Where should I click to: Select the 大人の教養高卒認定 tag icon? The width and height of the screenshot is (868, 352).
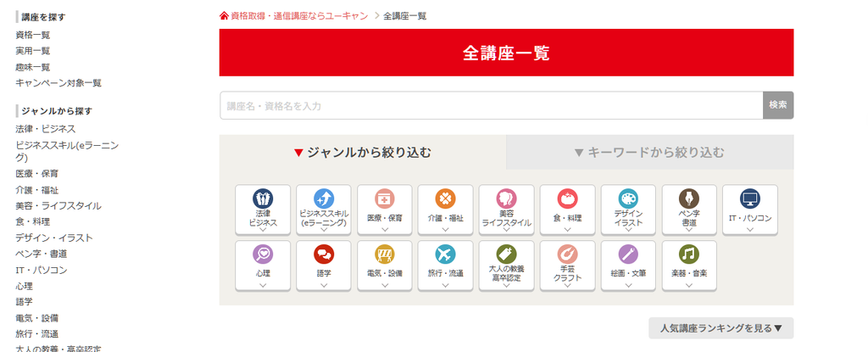(x=507, y=254)
